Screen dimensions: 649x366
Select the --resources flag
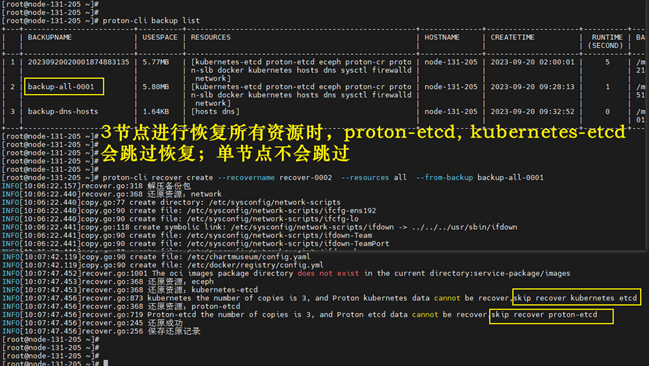365,178
